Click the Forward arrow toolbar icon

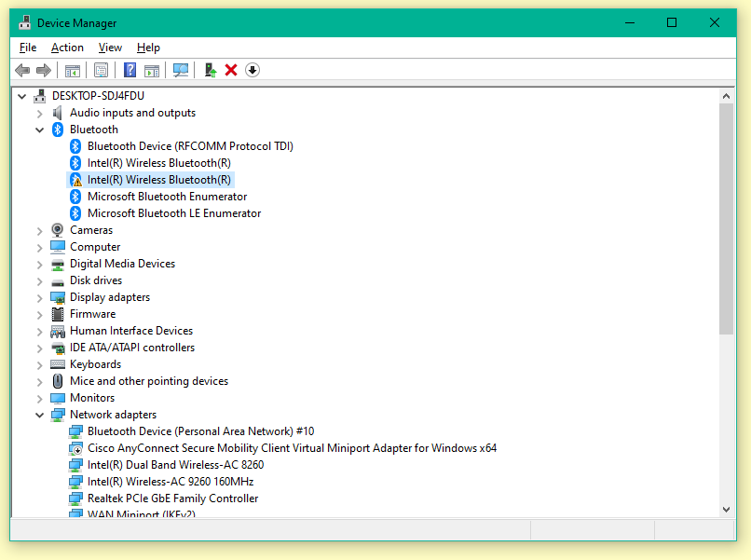tap(44, 71)
